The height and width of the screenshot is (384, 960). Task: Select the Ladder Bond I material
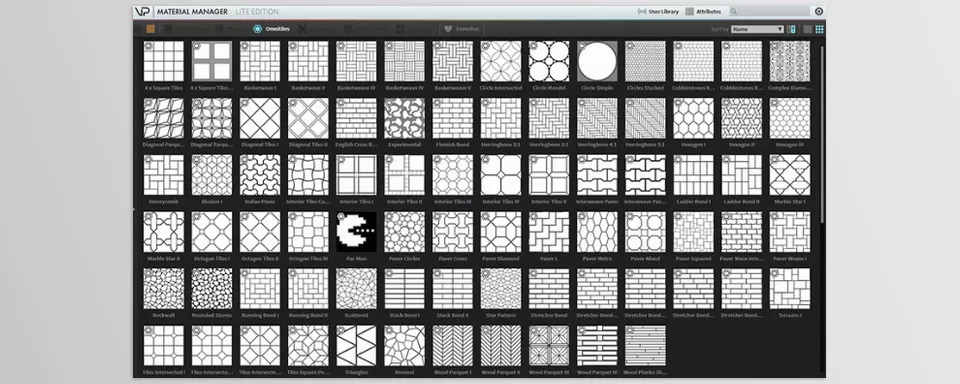(x=693, y=175)
